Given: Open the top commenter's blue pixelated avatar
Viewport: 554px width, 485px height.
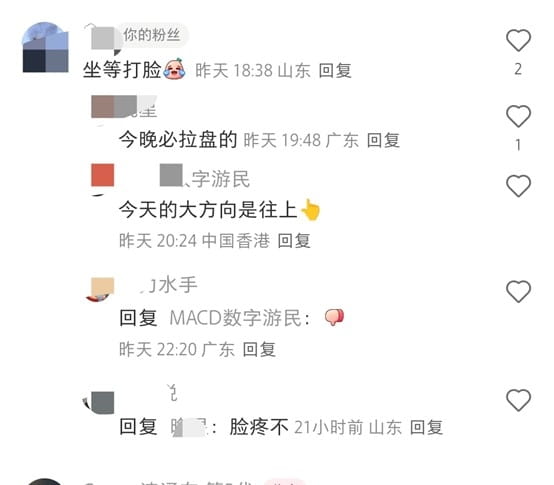Looking at the screenshot, I should click(46, 47).
